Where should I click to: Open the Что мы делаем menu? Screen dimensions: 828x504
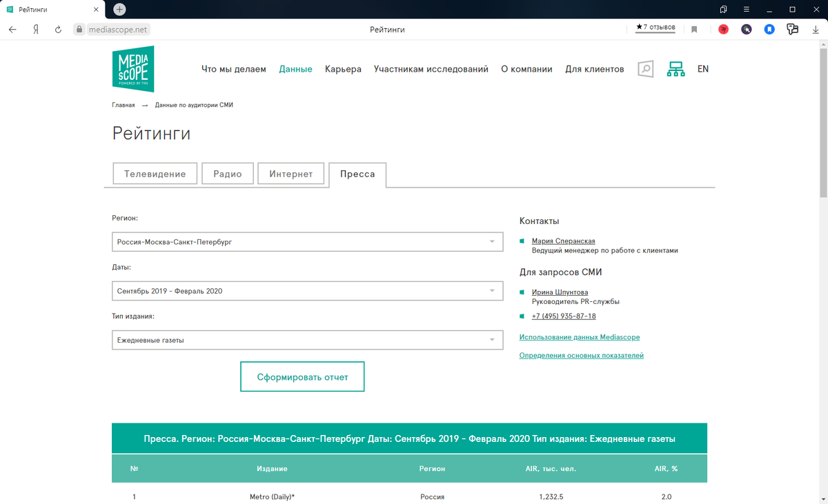coord(234,69)
